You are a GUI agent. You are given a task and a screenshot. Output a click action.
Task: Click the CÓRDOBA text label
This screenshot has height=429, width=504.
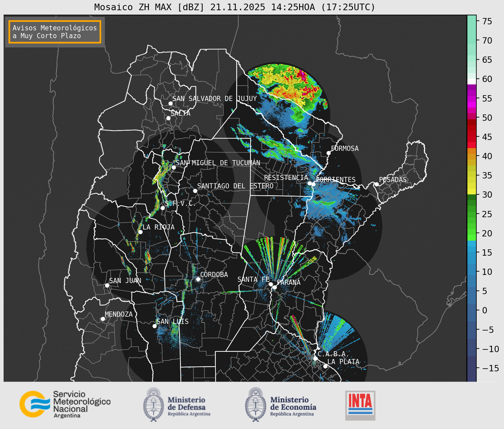(x=214, y=274)
